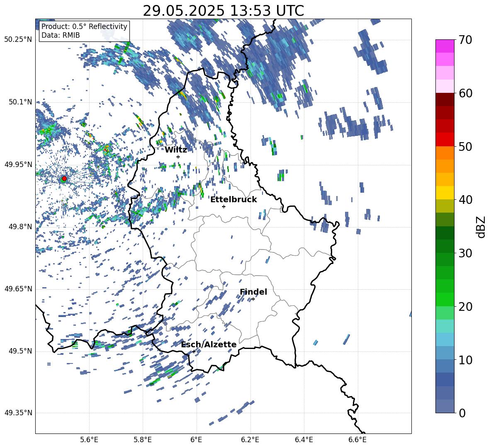Click the 50.1°N latitude label
This screenshot has width=491, height=448.
pos(20,102)
